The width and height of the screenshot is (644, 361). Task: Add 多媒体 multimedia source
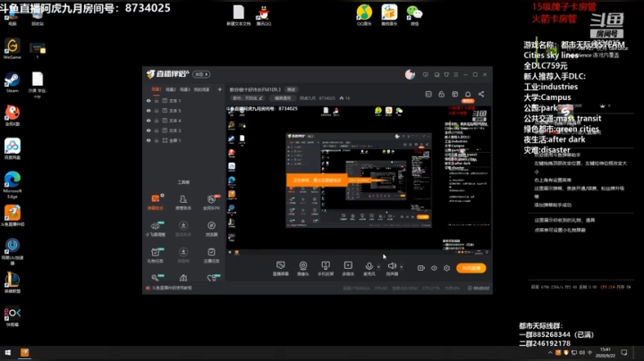click(348, 268)
